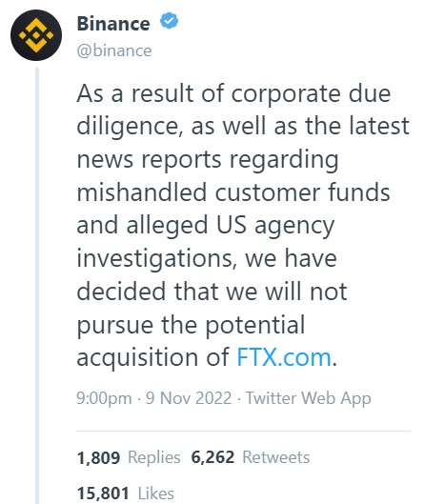Click the divider above the reply stats
The image size is (424, 504).
click(244, 431)
